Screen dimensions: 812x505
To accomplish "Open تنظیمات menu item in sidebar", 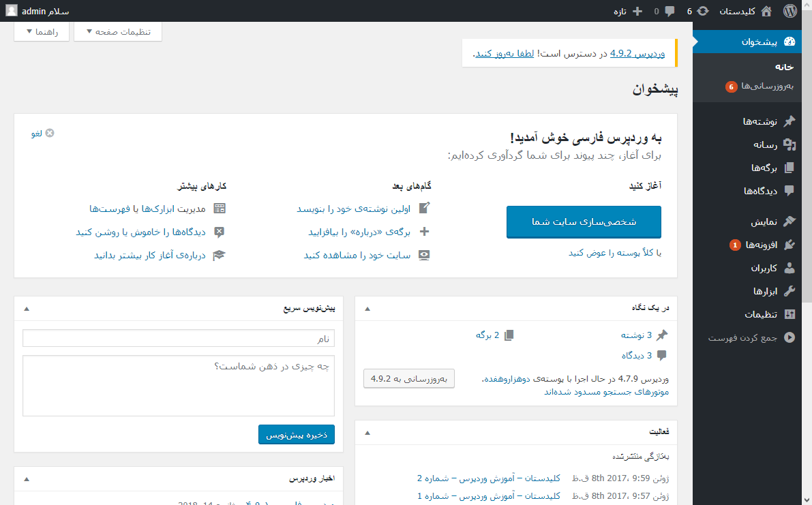I will click(747, 314).
